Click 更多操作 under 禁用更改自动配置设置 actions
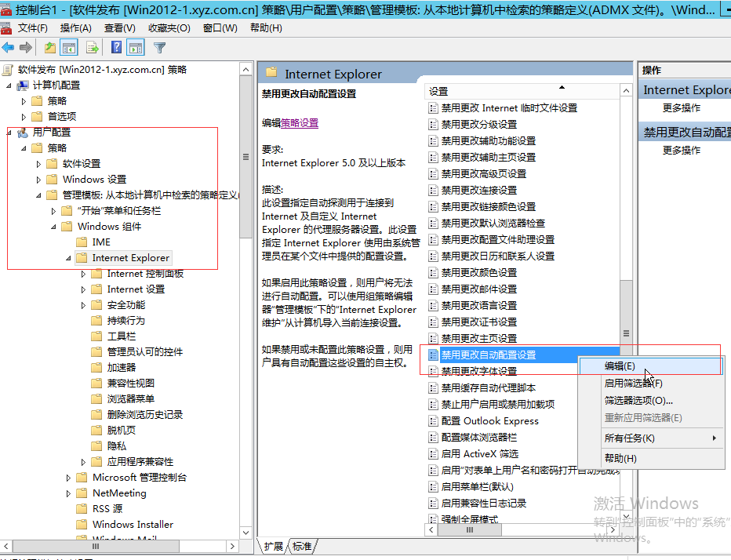Screen dimensions: 731x560 tap(682, 150)
